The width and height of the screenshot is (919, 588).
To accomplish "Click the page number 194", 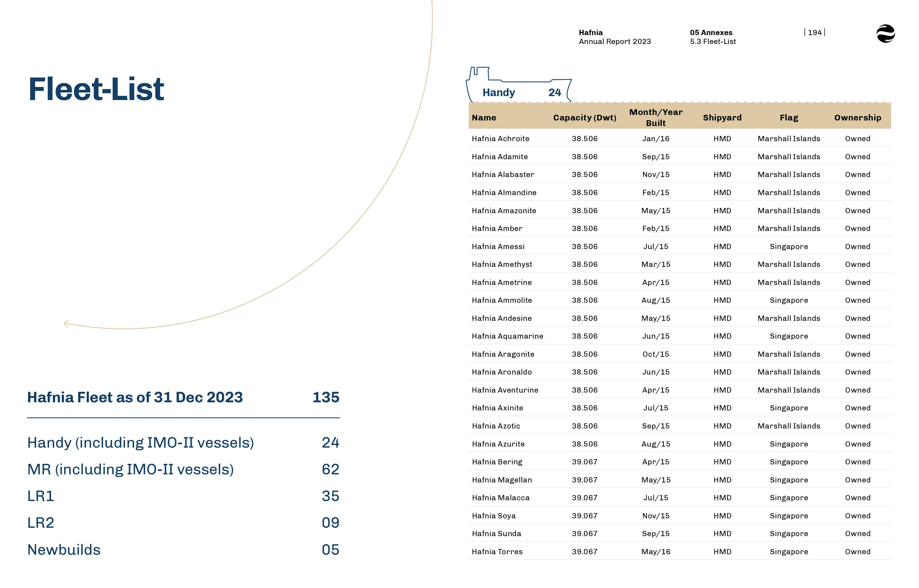I will [814, 32].
